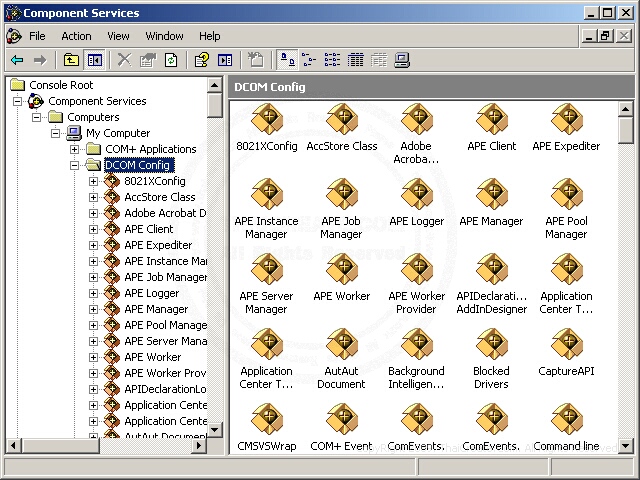This screenshot has width=640, height=480.
Task: Click the Export List toolbar icon beside Help
Action: click(225, 60)
